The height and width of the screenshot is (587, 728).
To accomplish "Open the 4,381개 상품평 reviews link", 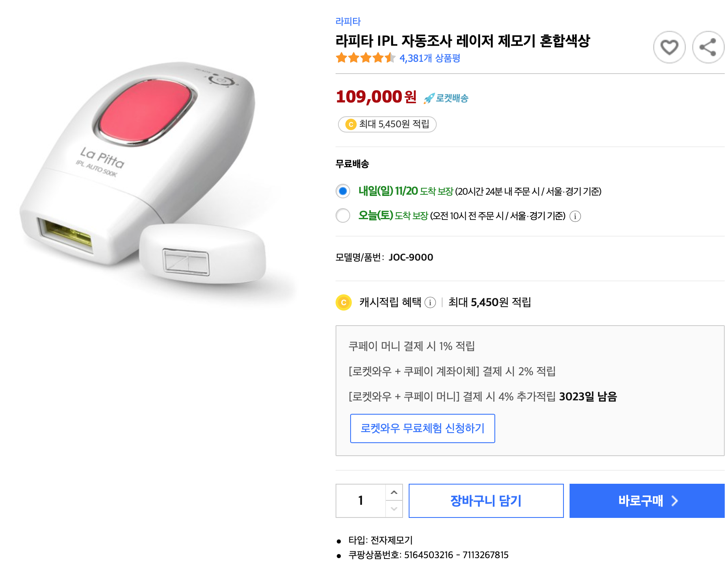I will pyautogui.click(x=430, y=59).
